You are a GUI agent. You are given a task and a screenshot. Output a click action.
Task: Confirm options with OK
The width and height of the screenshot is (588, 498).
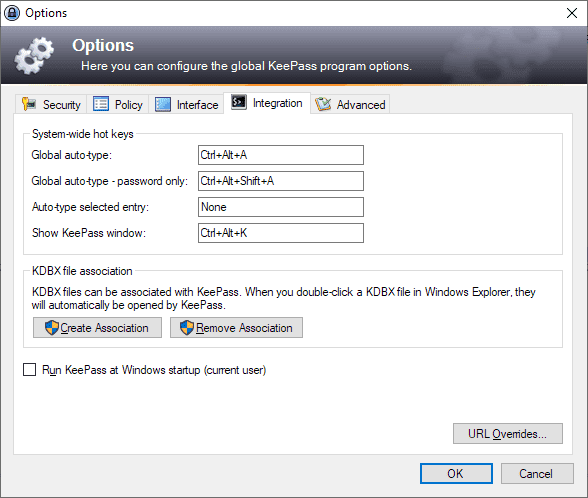click(456, 474)
